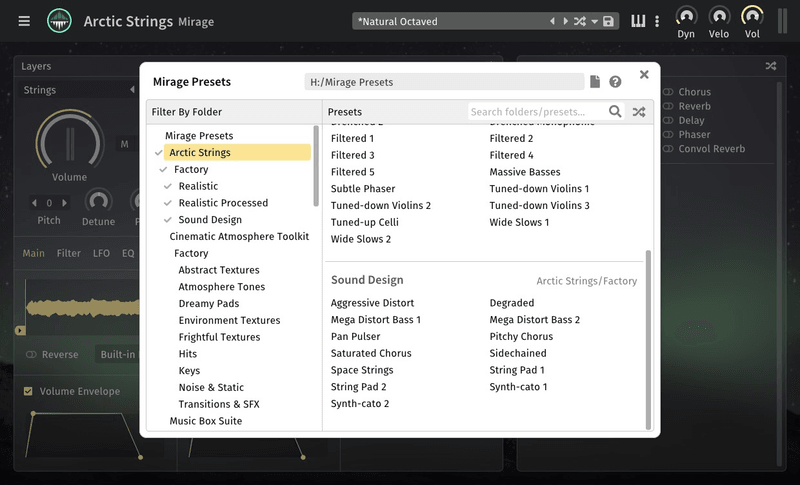Viewport: 800px width, 485px height.
Task: Open the LFO tab
Action: pos(101,253)
